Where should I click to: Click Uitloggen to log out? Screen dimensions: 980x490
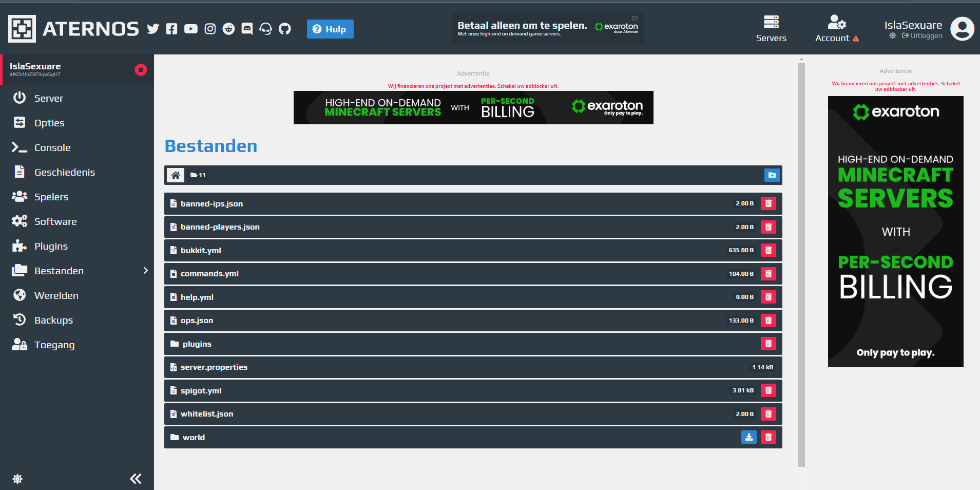[x=922, y=36]
